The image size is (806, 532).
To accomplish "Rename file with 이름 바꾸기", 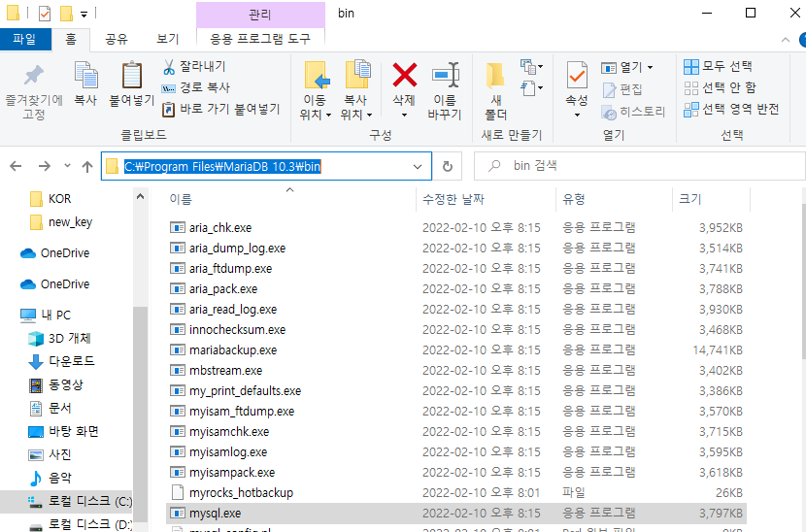I will (445, 90).
